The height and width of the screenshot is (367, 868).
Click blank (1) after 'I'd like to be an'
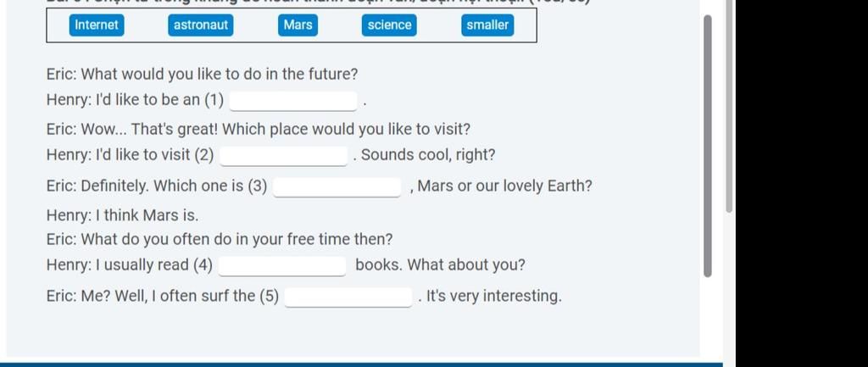point(292,102)
